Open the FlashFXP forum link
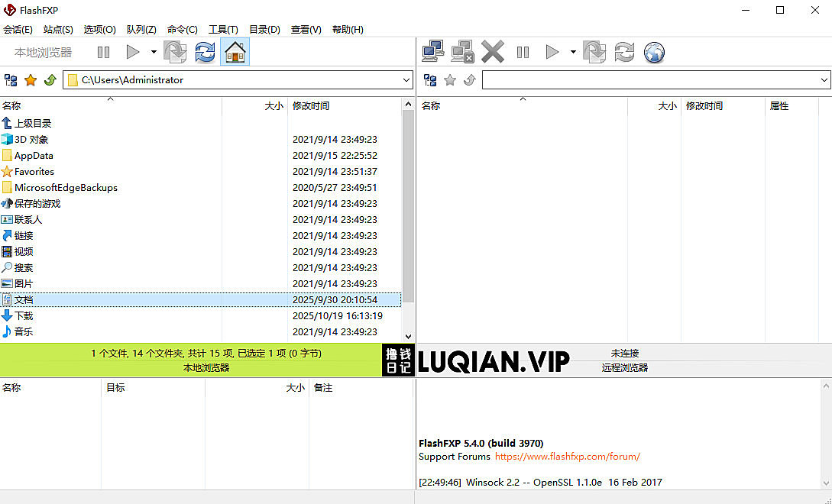Viewport: 832px width, 504px height. (x=567, y=456)
